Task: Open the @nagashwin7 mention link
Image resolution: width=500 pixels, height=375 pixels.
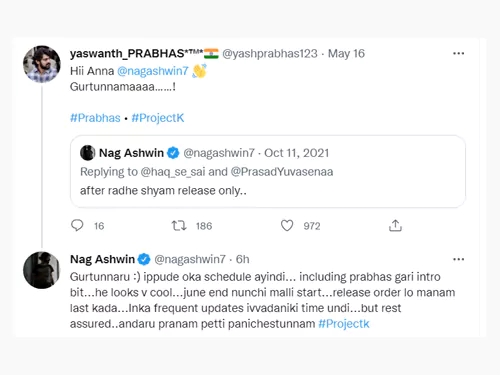Action: point(153,71)
